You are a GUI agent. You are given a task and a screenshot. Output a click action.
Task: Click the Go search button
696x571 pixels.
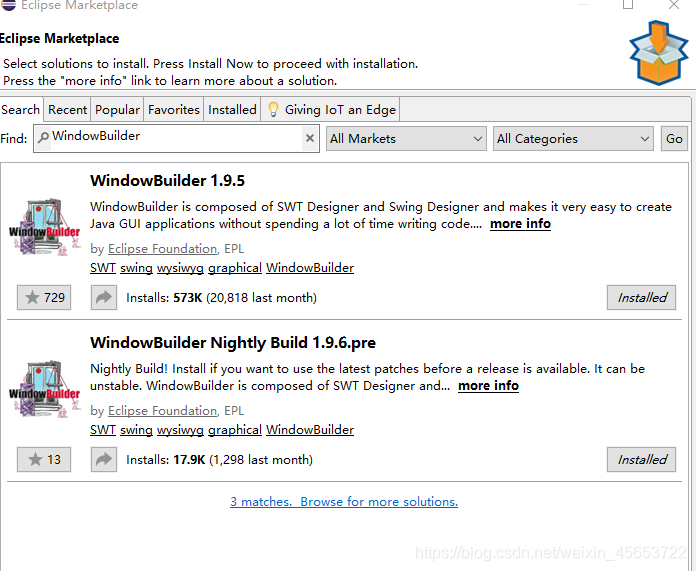point(674,139)
